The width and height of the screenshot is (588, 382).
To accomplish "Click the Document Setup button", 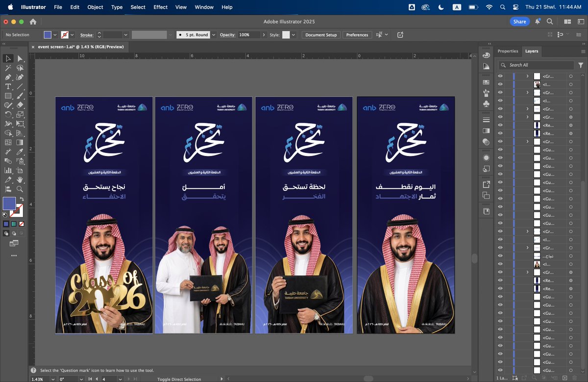I will [x=321, y=35].
